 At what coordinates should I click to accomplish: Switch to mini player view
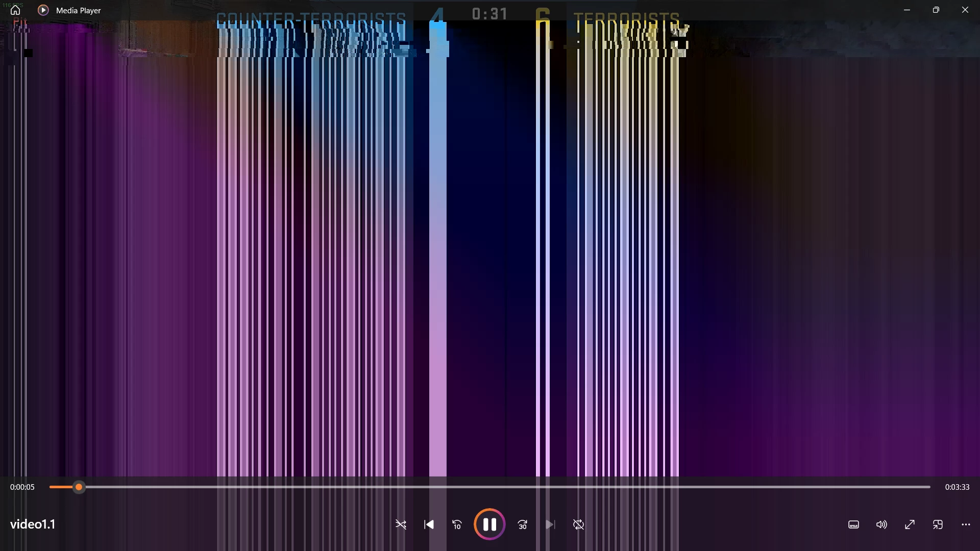(x=938, y=524)
